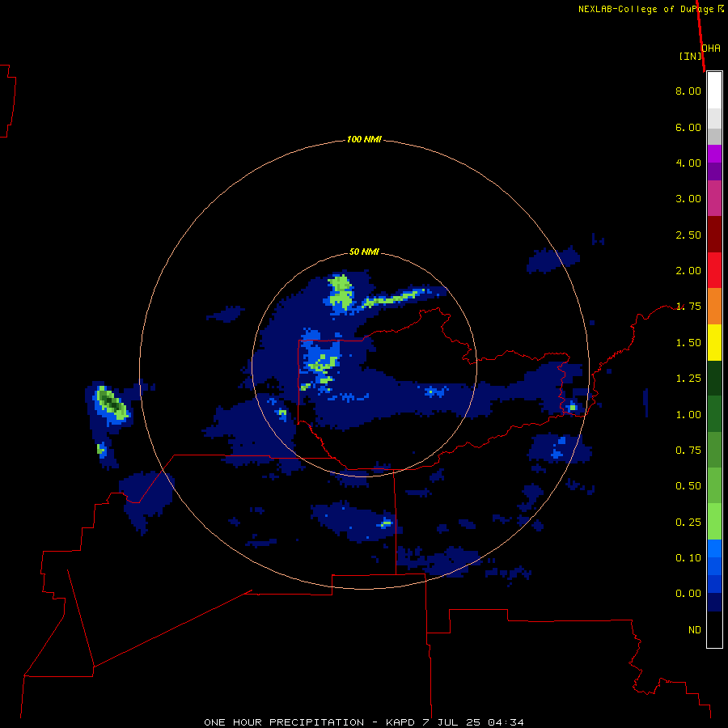The image size is (728, 728).
Task: Click the 0.25 legend value
Action: coord(688,523)
